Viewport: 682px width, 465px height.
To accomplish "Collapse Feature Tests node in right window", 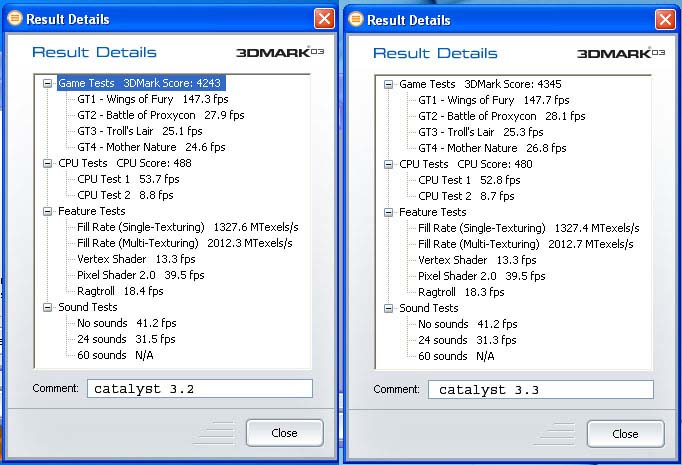I will tap(388, 211).
